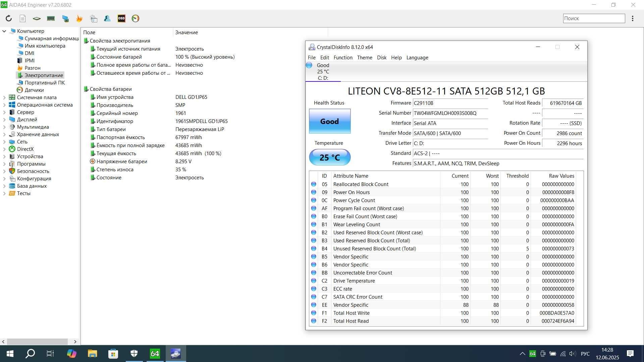Collapse the Компьютер tree node
The height and width of the screenshot is (362, 644).
[x=4, y=31]
